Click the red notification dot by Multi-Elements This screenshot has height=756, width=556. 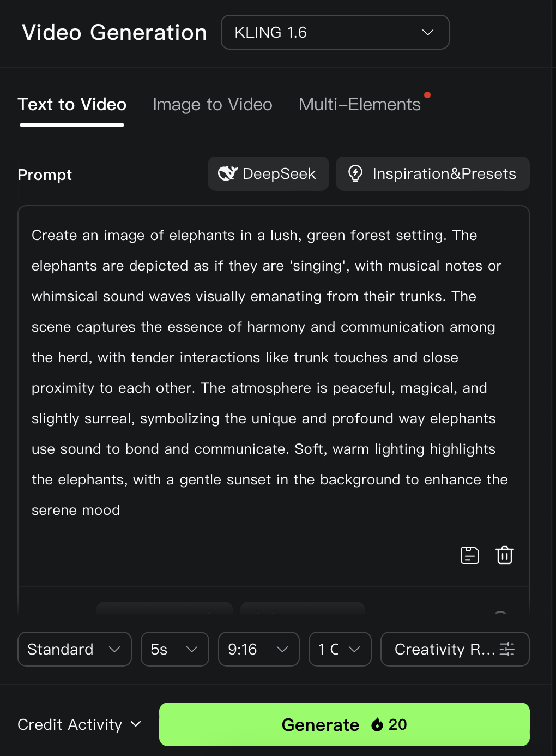click(x=427, y=95)
